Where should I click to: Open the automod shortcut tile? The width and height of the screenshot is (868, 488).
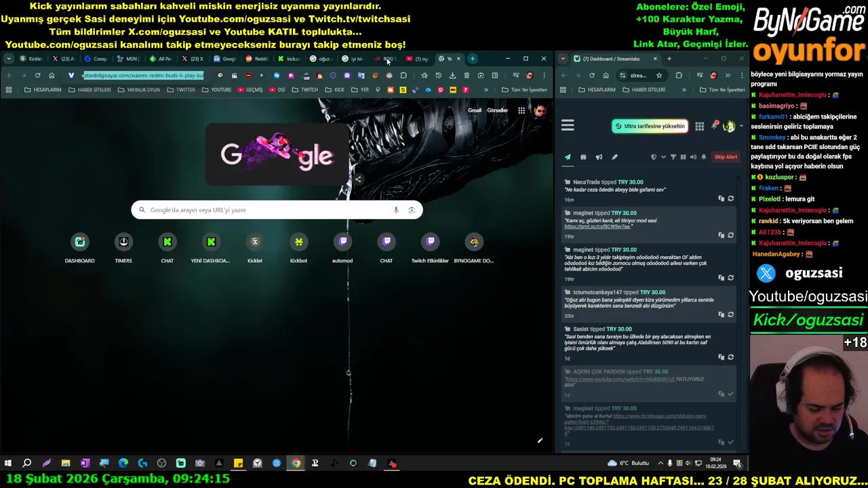tap(342, 248)
